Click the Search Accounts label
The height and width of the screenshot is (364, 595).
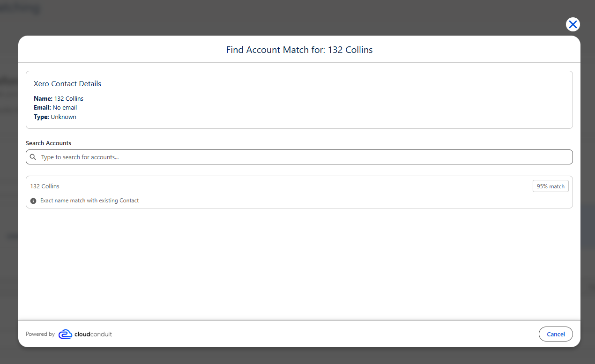coord(49,143)
